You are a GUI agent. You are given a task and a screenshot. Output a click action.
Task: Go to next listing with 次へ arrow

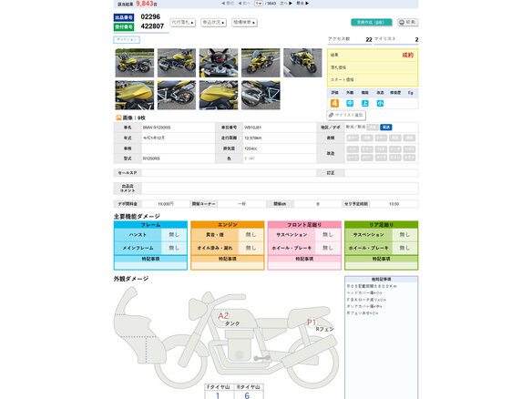tap(286, 3)
